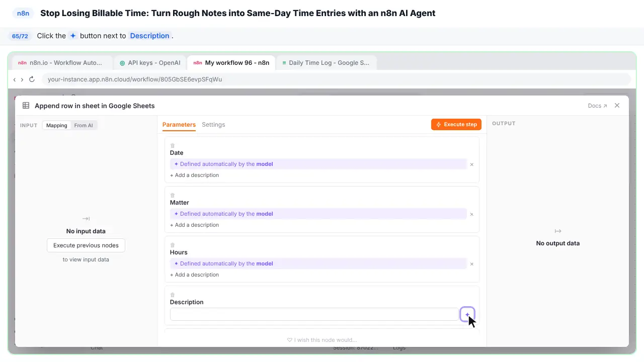
Task: Clear the Date model-defined value with X
Action: click(x=471, y=164)
